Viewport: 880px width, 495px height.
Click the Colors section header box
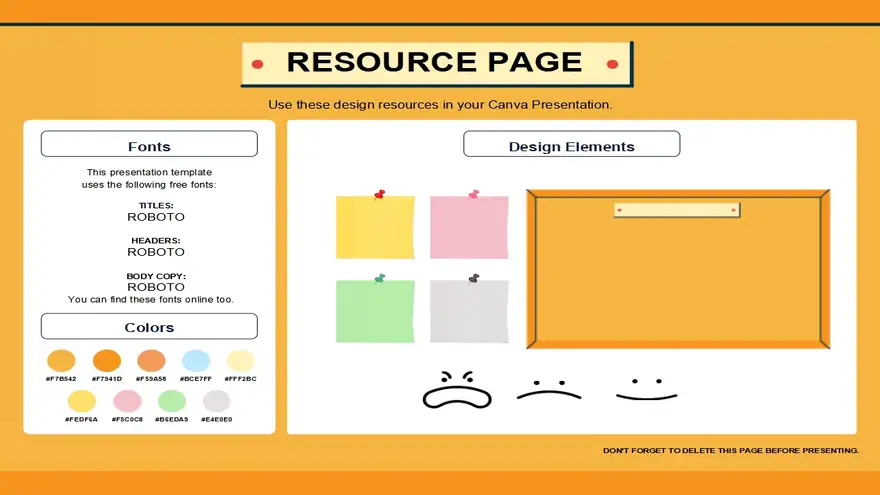[149, 326]
